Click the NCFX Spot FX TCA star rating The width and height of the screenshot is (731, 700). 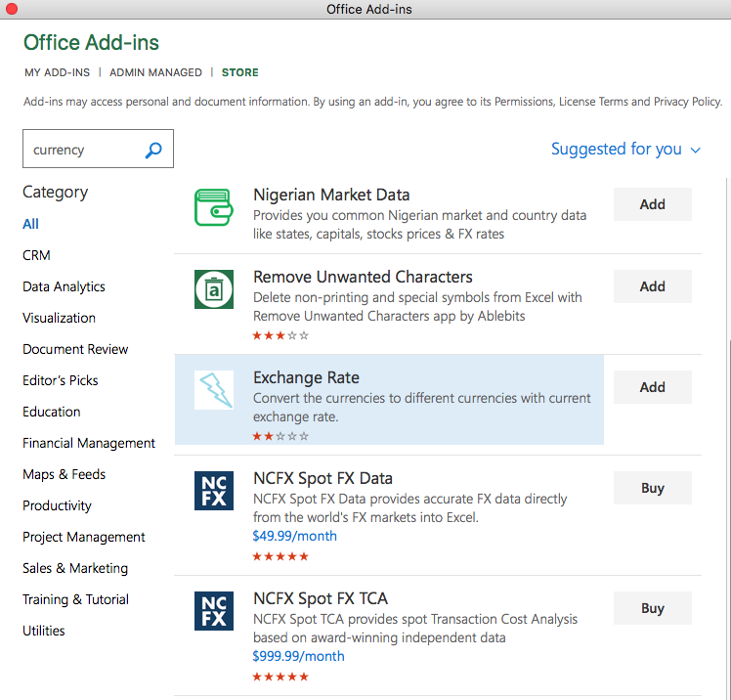click(280, 677)
